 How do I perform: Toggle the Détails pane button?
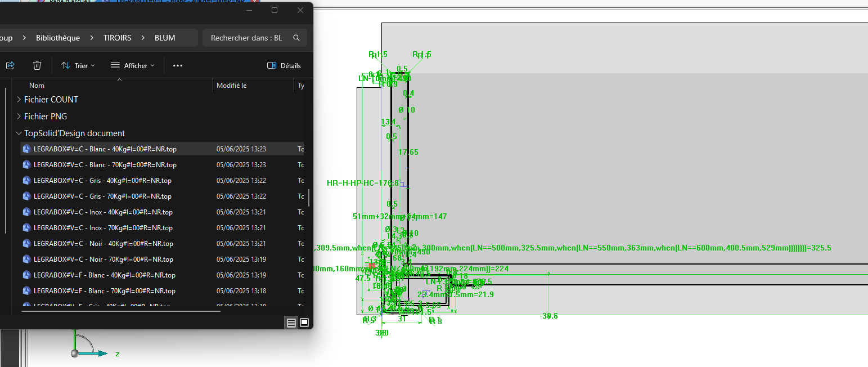(284, 65)
